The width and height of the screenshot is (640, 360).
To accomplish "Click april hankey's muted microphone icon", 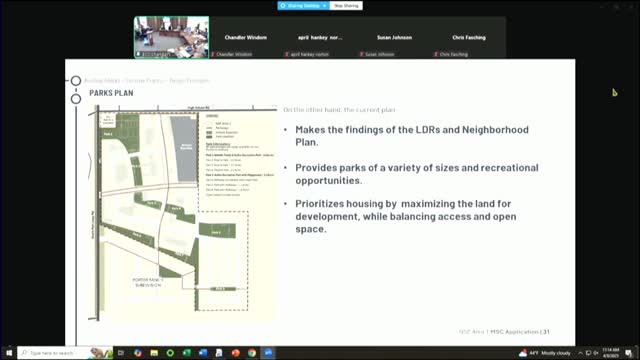I will click(287, 54).
